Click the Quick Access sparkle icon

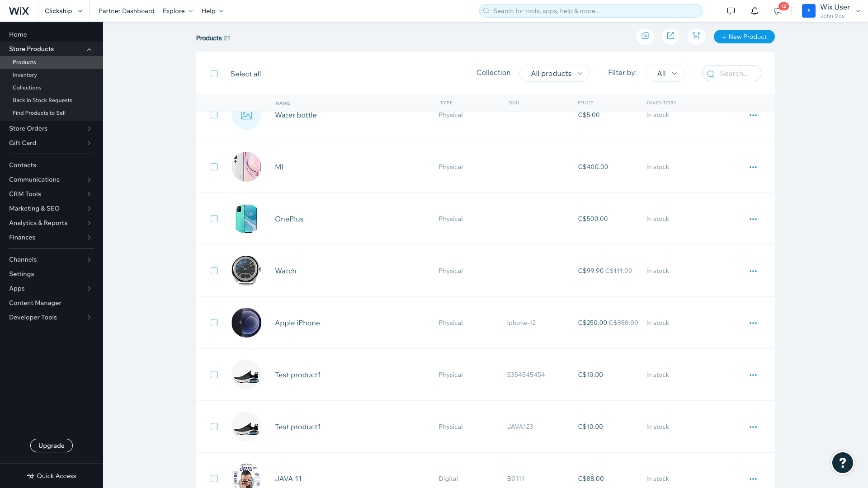[31, 476]
